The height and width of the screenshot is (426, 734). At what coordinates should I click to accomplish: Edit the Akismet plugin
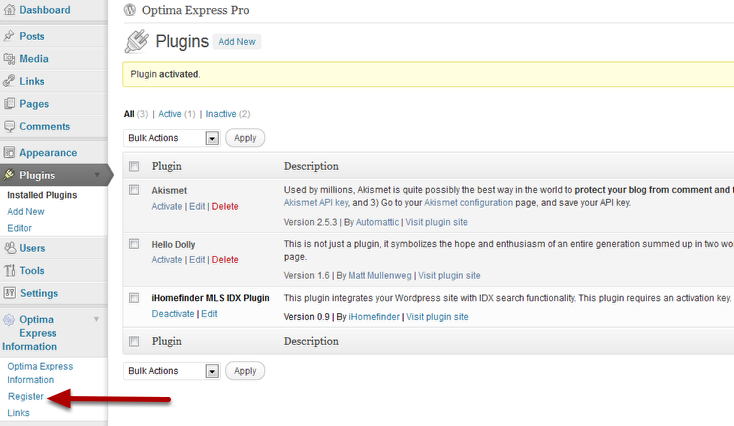coord(197,206)
